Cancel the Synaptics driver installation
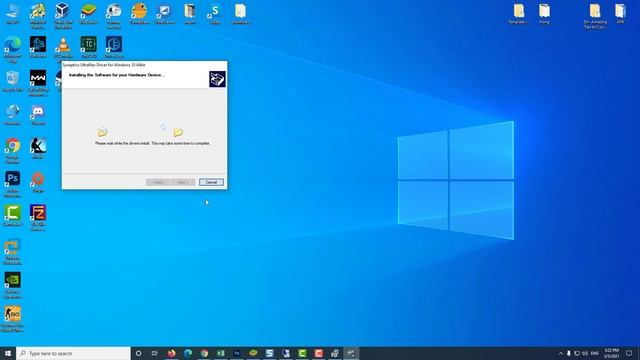The width and height of the screenshot is (640, 360). point(211,182)
